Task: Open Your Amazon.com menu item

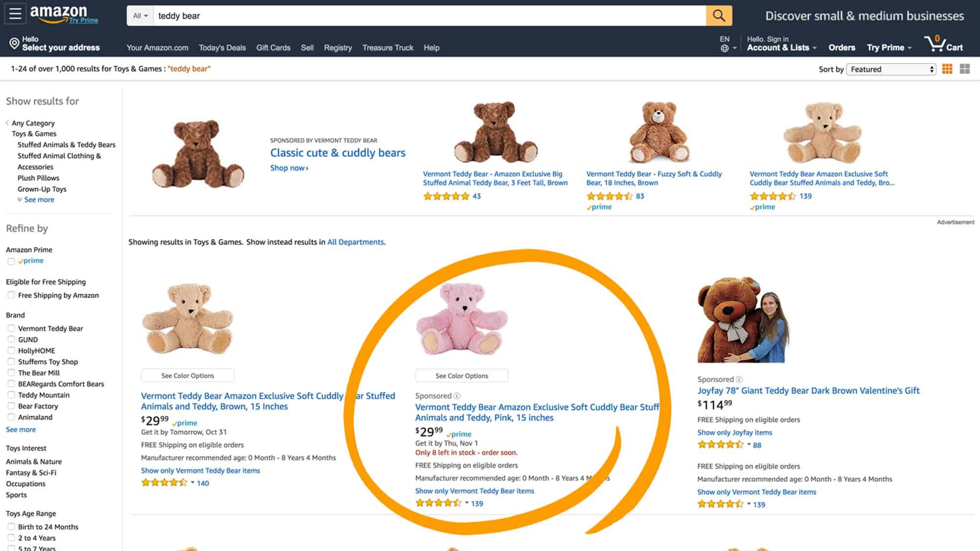Action: point(158,47)
